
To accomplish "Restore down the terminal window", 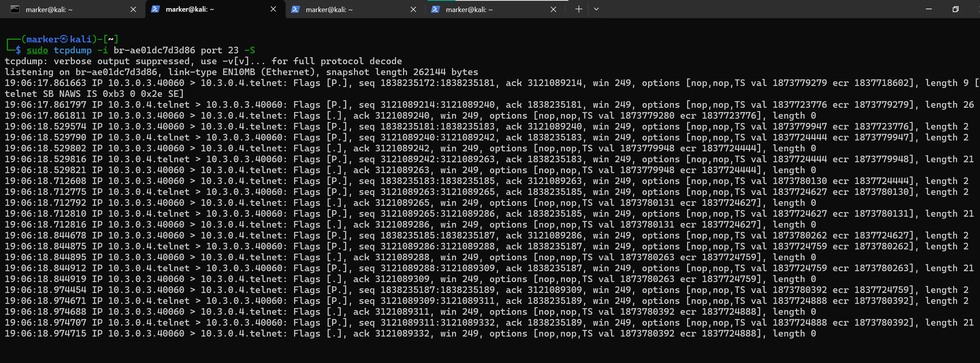I will click(x=955, y=9).
